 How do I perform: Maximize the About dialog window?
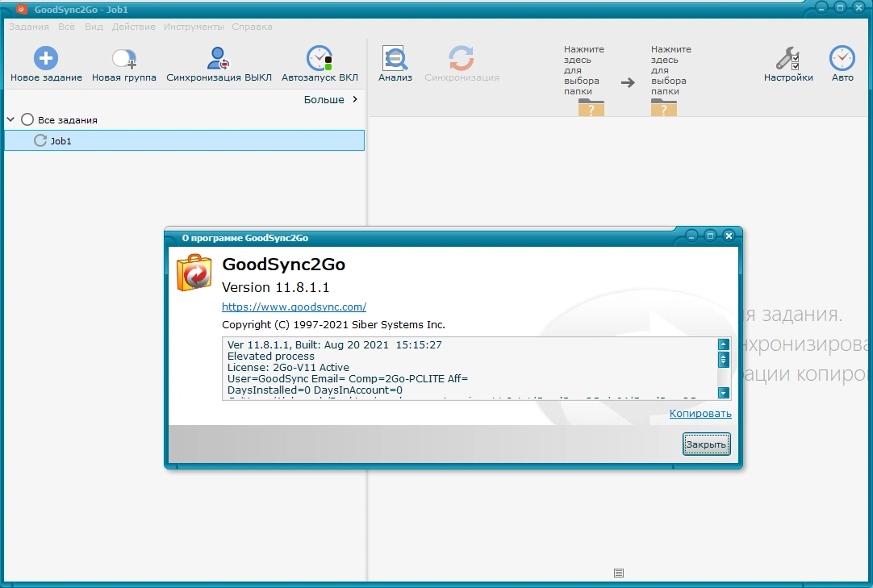point(710,236)
